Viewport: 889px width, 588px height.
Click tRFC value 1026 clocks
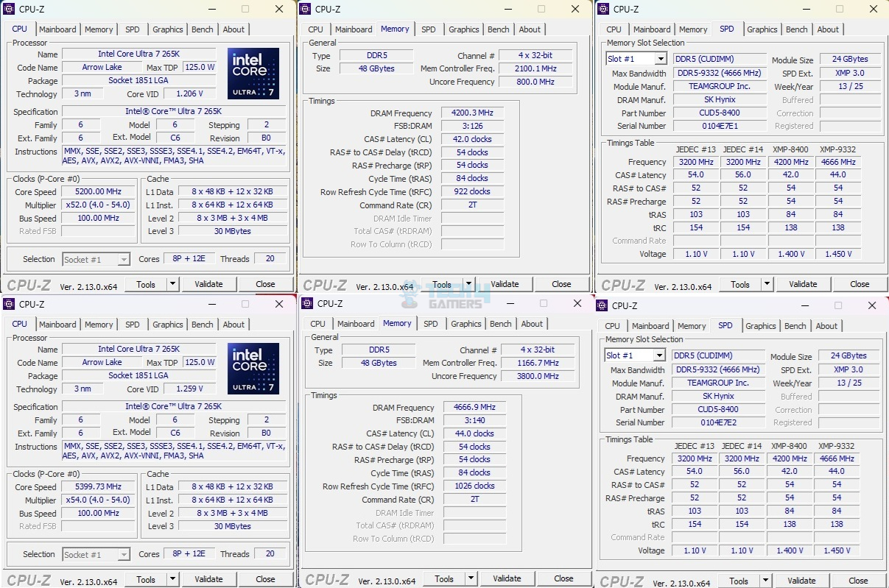[x=474, y=486]
